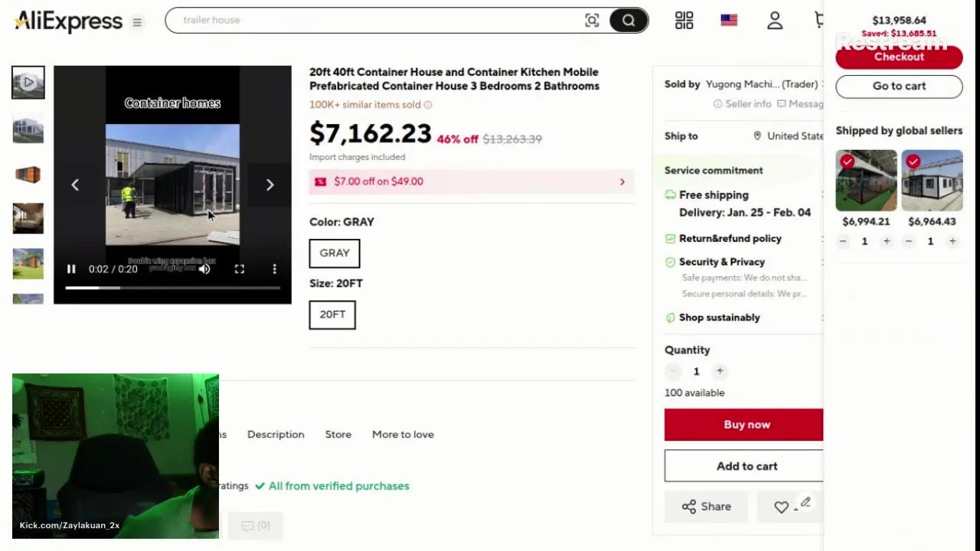Enter fullscreen on the product video
The image size is (980, 551).
click(240, 269)
